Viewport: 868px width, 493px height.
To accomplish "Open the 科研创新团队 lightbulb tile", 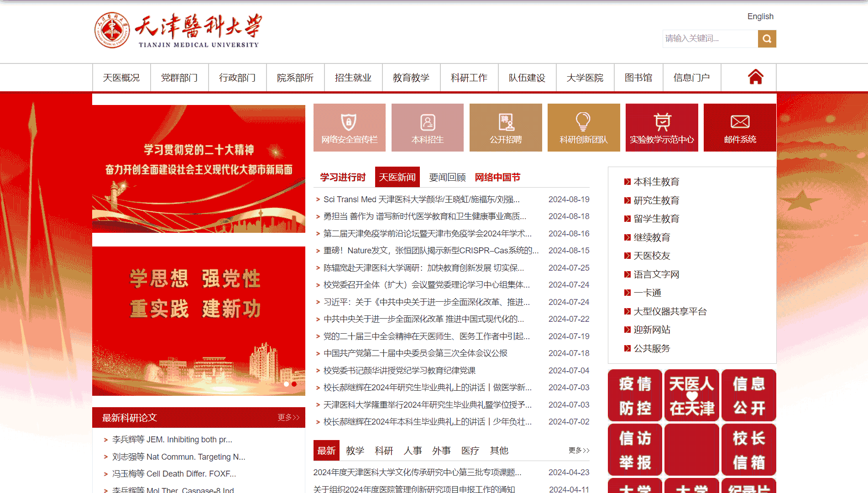I will click(584, 127).
